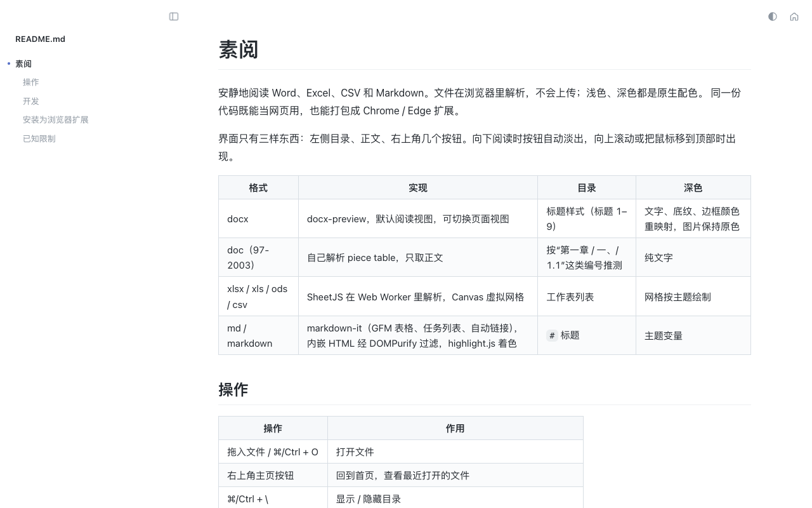This screenshot has height=508, width=812.
Task: Jump to the 素阅 outline entry
Action: tap(23, 63)
